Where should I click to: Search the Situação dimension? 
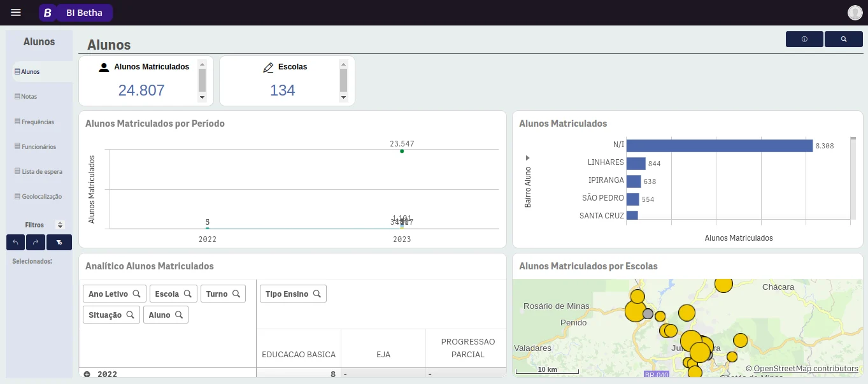[x=111, y=315]
